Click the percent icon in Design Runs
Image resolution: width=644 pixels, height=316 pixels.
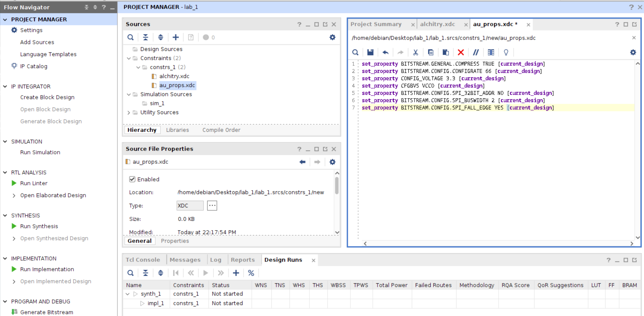251,273
